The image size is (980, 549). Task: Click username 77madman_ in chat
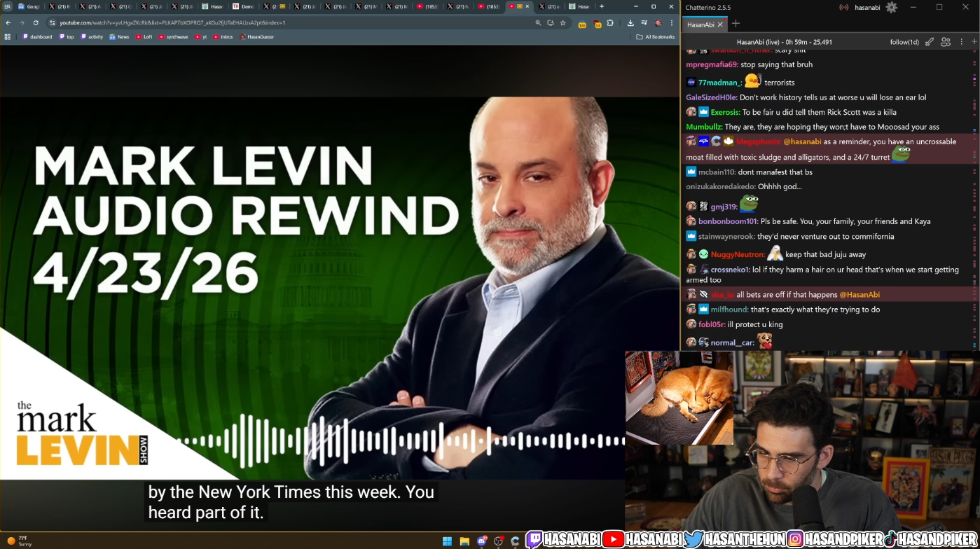[x=719, y=83]
